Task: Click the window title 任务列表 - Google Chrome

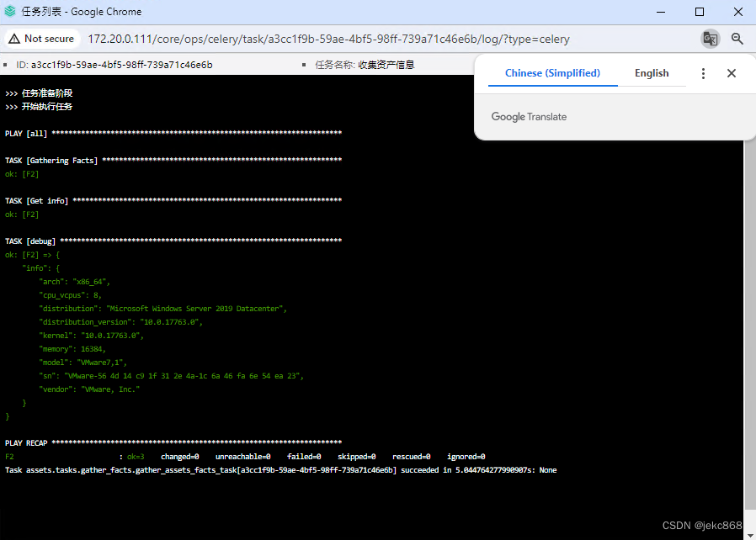Action: (82, 12)
